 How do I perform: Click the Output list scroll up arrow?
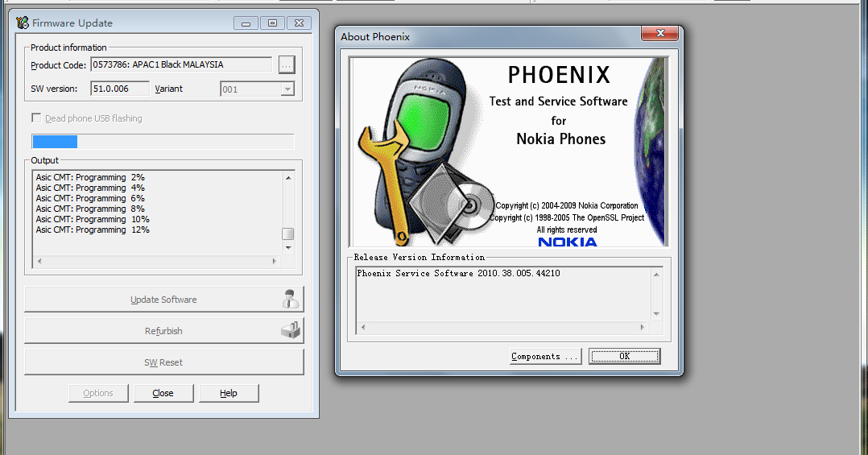(288, 178)
